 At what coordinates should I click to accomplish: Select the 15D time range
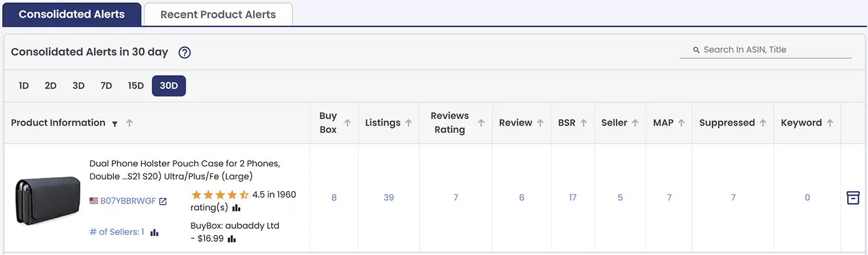pyautogui.click(x=136, y=86)
